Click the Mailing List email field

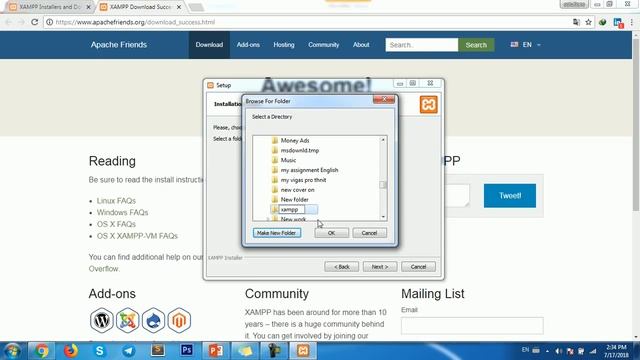click(x=472, y=326)
